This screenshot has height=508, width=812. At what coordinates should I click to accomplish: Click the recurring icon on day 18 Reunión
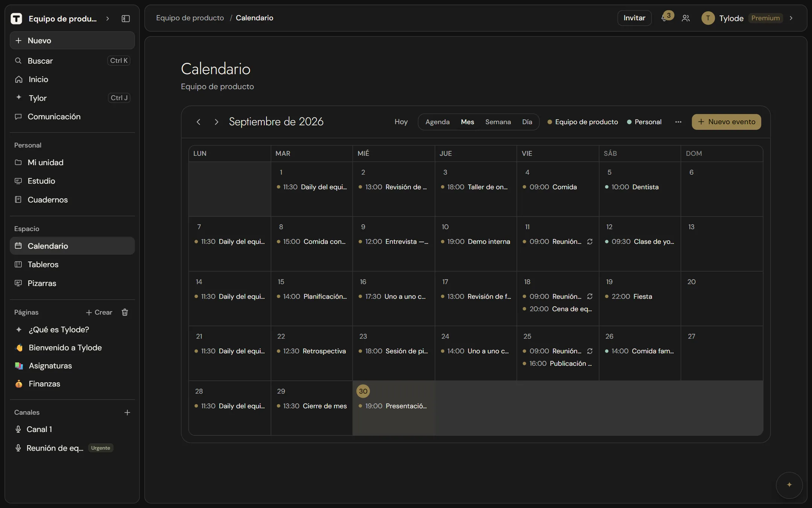pyautogui.click(x=590, y=297)
